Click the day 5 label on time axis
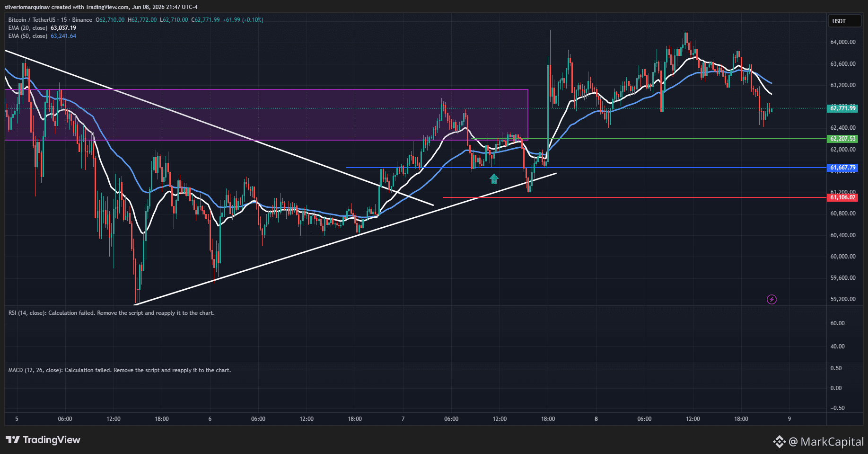 tap(17, 419)
